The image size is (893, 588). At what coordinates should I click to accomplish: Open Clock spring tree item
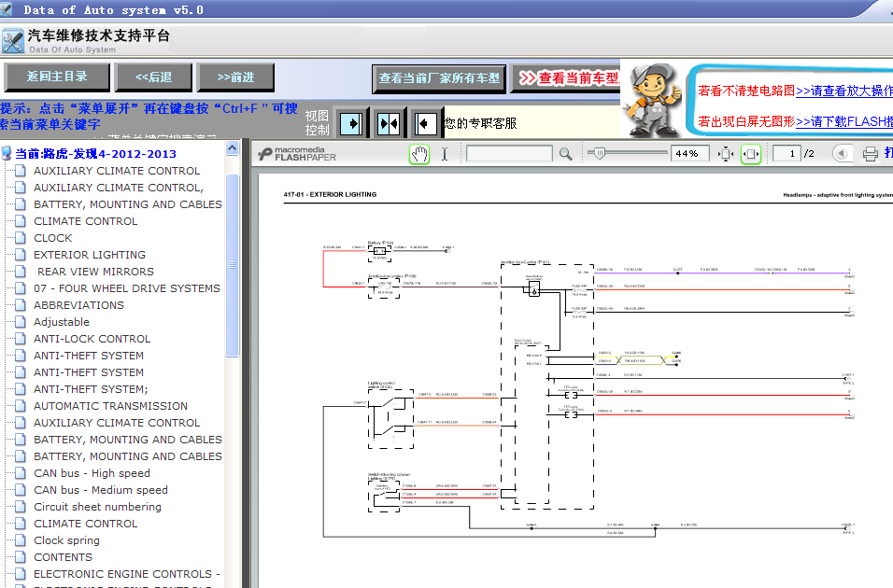coord(66,540)
